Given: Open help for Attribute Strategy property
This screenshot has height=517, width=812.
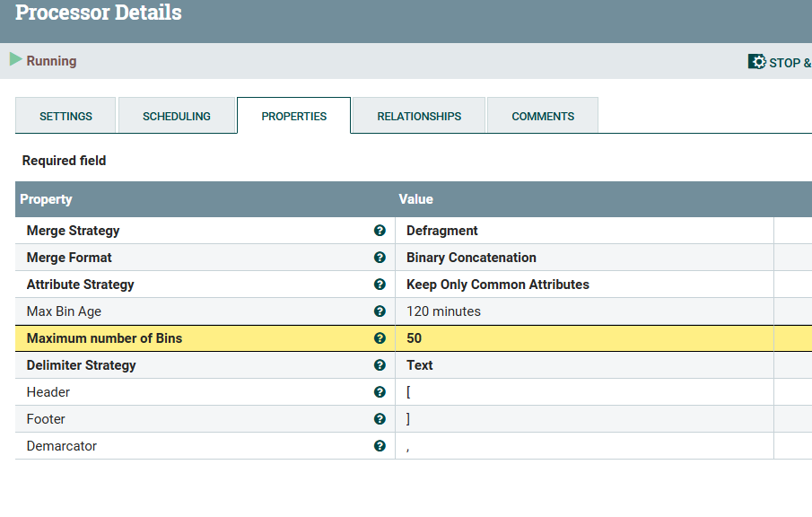Looking at the screenshot, I should (380, 285).
